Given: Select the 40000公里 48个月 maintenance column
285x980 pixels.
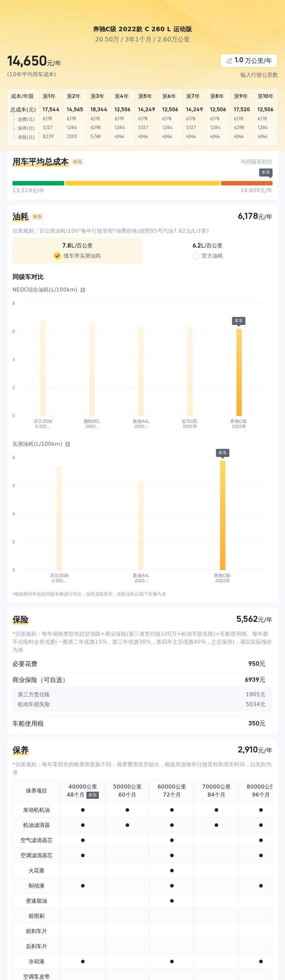Looking at the screenshot, I should [x=83, y=791].
